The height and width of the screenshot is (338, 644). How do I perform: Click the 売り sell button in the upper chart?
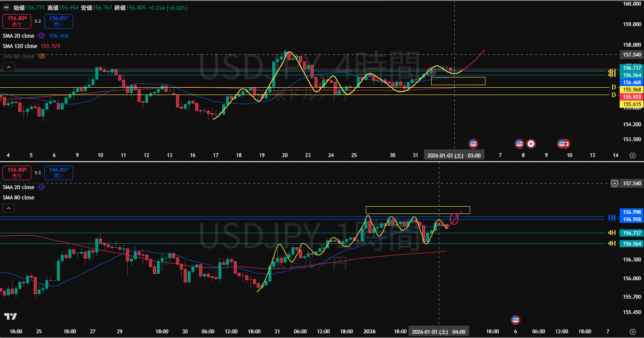17,21
